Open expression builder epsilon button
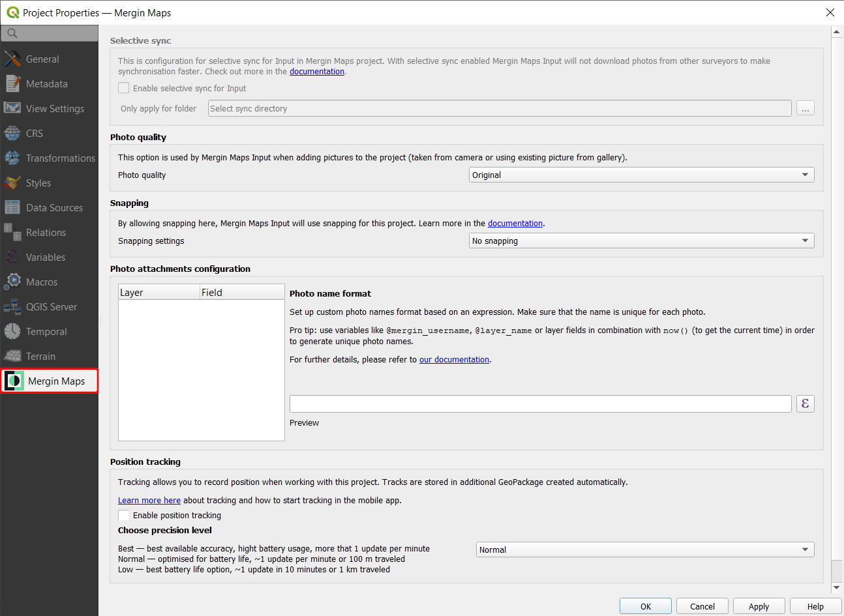This screenshot has height=616, width=844. coord(806,403)
